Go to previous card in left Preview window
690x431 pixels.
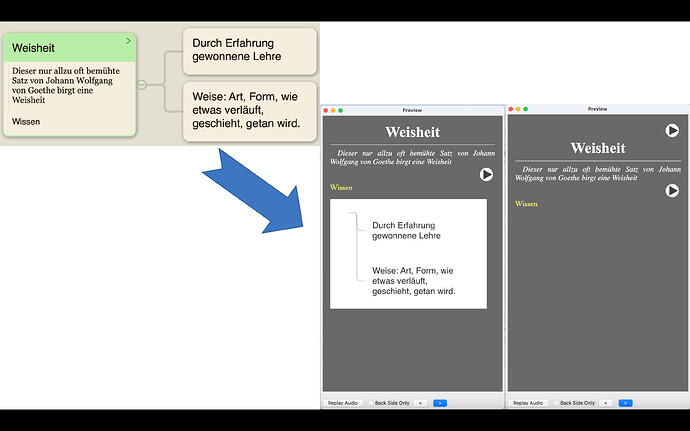420,403
